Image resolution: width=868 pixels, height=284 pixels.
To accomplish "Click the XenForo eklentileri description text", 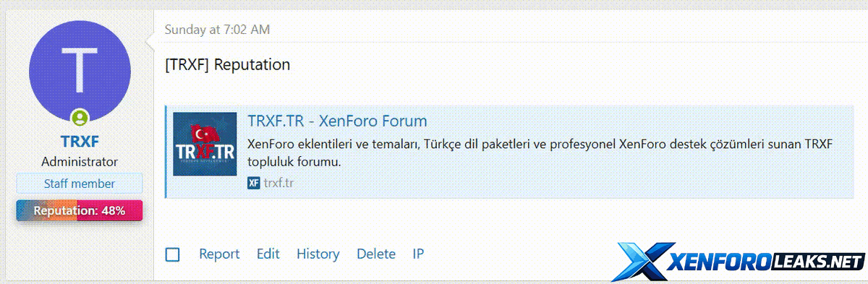I will (540, 153).
